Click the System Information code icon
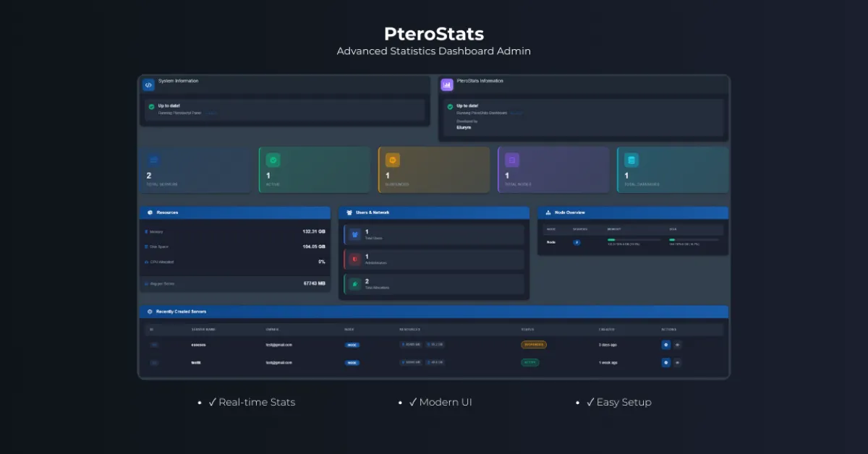The width and height of the screenshot is (868, 454). coord(148,85)
